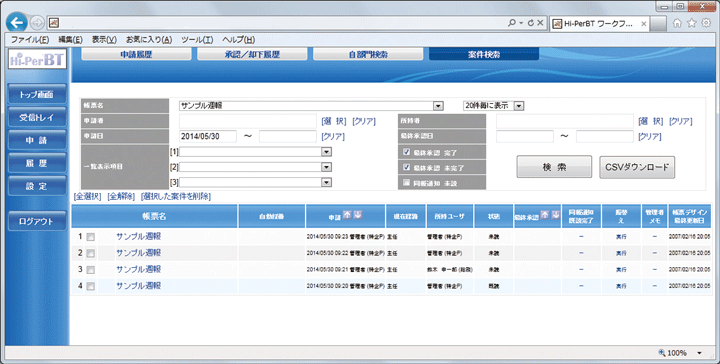Sort 最終承認 column descending with down arrow
Viewport: 720px width, 364px height.
555,215
